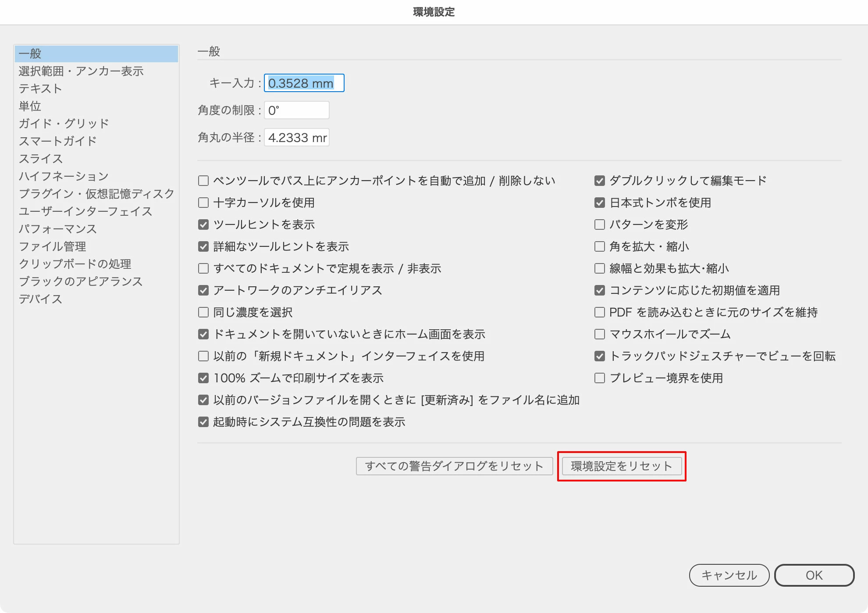868x613 pixels.
Task: Open the テキスト preferences category
Action: [x=40, y=89]
